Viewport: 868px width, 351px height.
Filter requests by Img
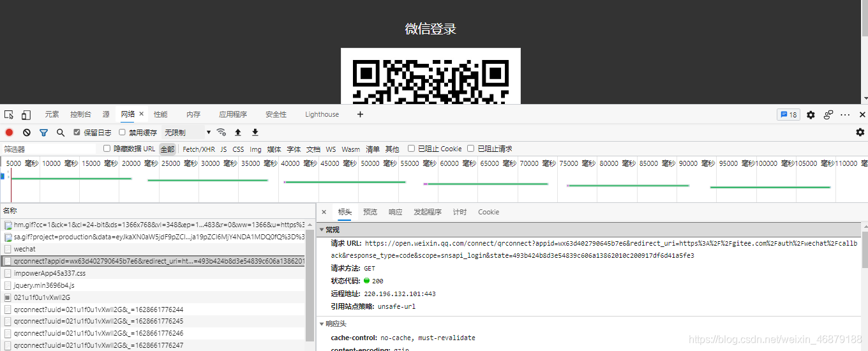click(x=255, y=149)
